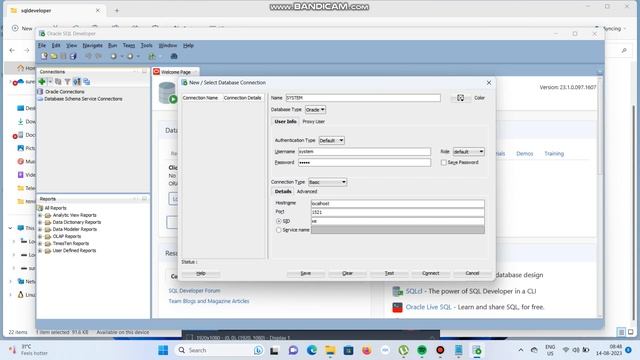Switch to the Proxy User tab
This screenshot has width=640, height=360.
click(x=313, y=122)
